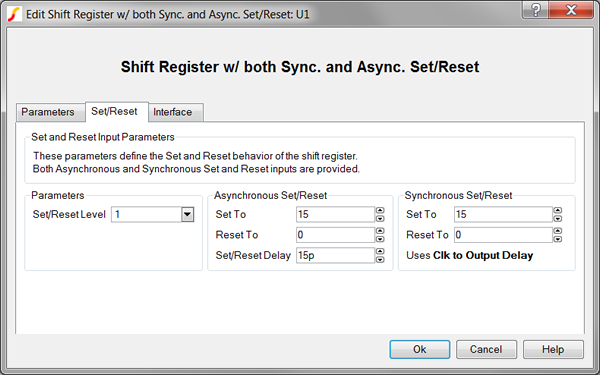Open Help for the shift register dialog

(x=553, y=349)
